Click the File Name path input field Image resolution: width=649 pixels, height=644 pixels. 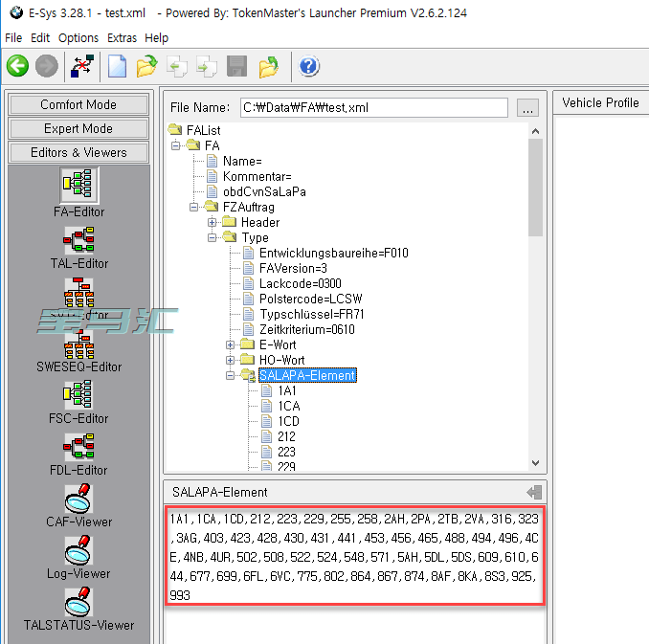tap(373, 107)
